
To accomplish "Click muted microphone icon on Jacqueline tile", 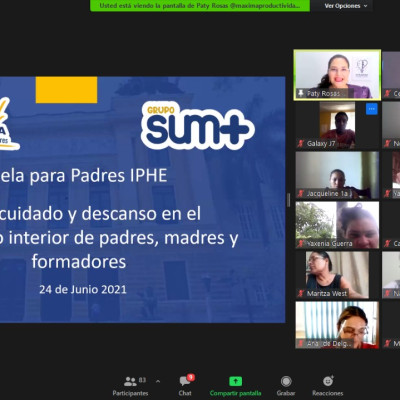I will 301,193.
